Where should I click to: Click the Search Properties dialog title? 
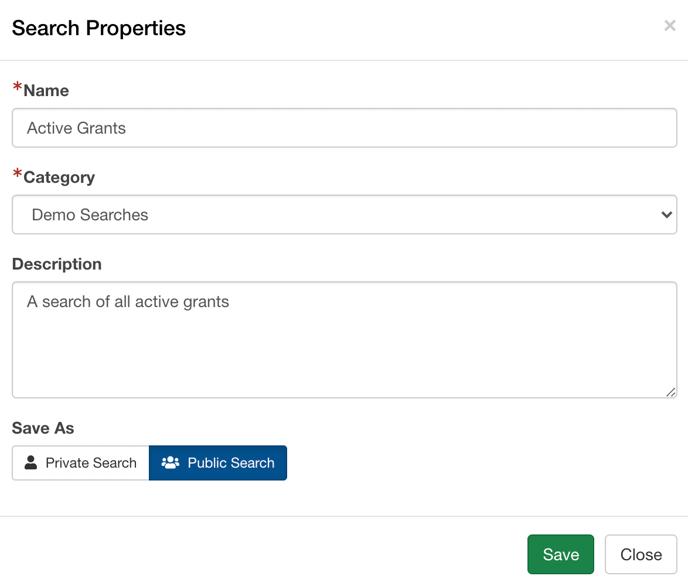pyautogui.click(x=99, y=28)
